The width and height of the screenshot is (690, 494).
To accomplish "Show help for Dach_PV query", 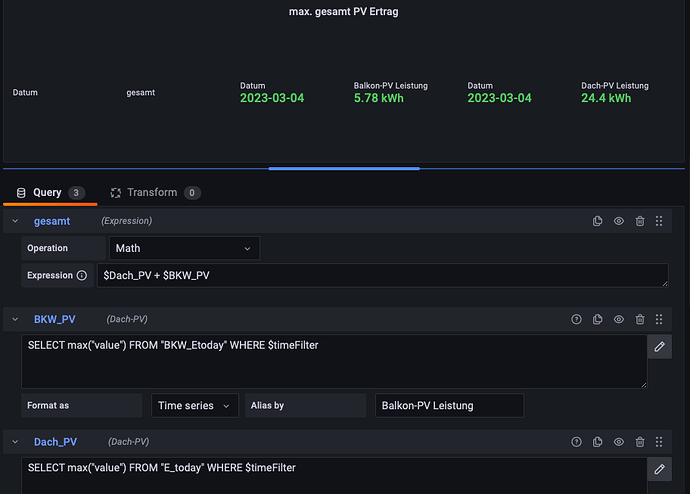I will tap(576, 442).
